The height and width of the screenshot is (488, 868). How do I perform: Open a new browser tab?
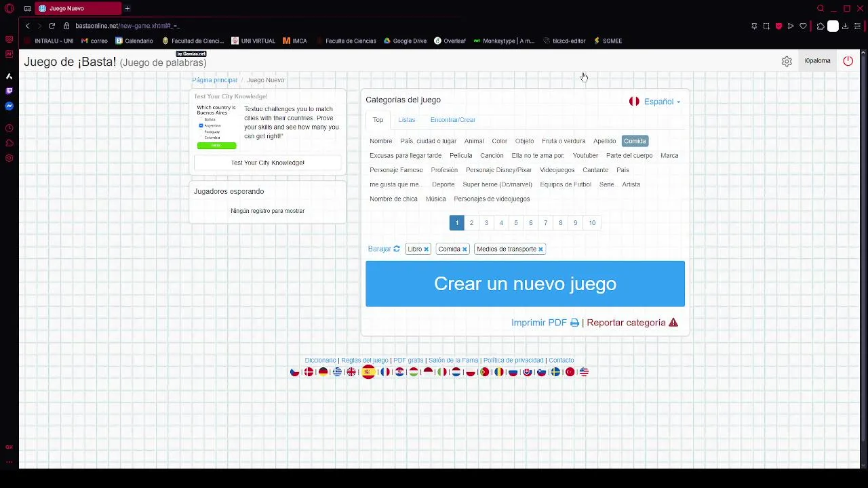pos(127,8)
